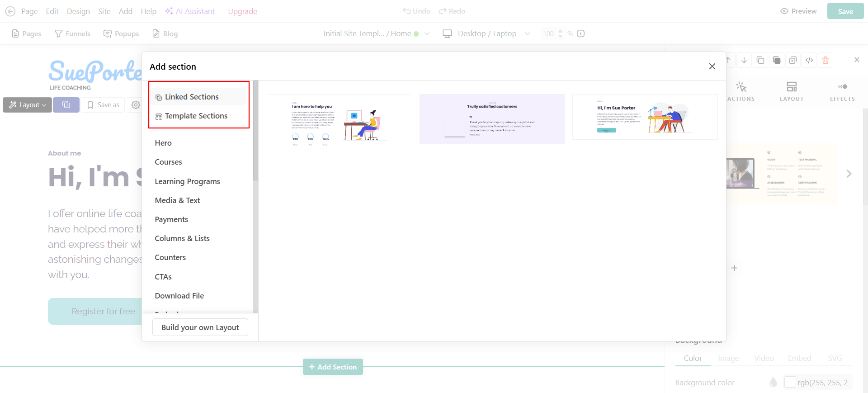Click the Redo button
Screen dimensions: 868x393
coord(452,11)
